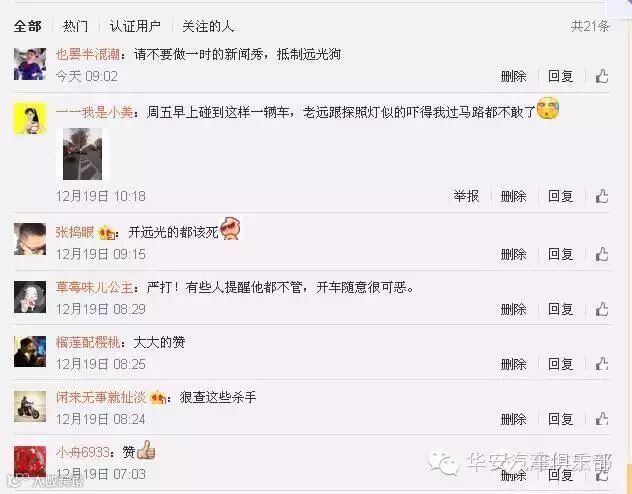Open 闲来无事就扯淡's membership badge icon
Screen dimensions: 632x494
tap(158, 398)
